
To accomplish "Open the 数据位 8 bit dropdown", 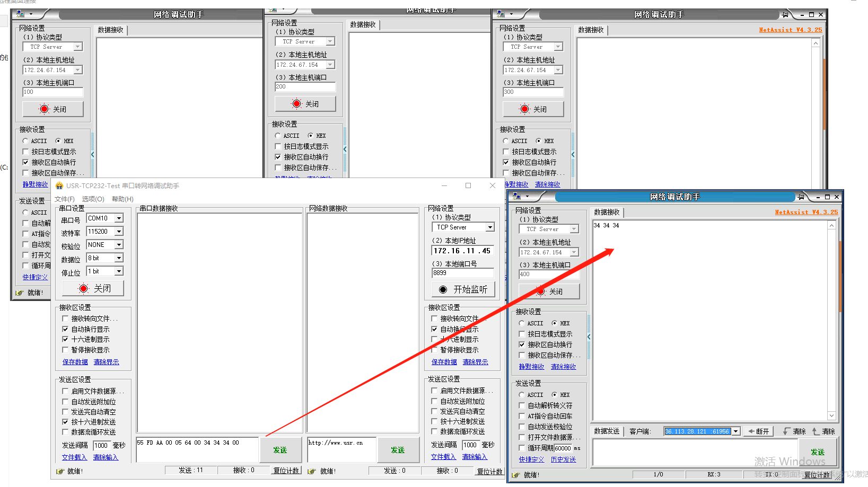I will (119, 258).
